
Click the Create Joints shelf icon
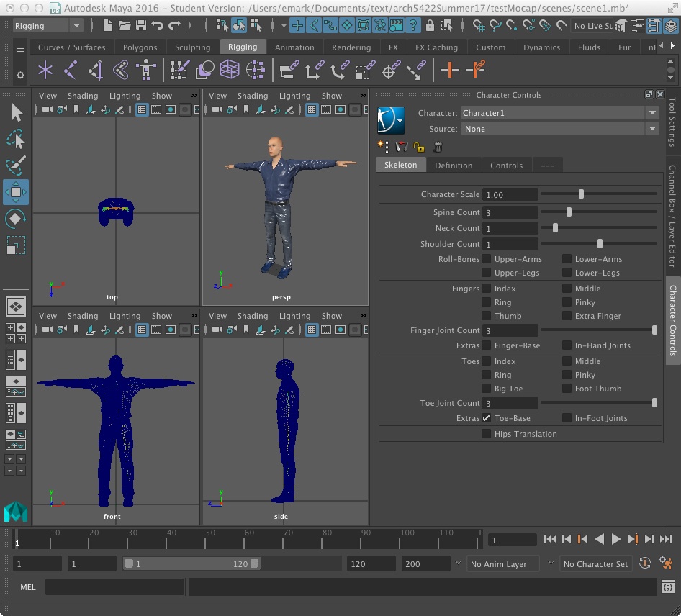(x=71, y=71)
